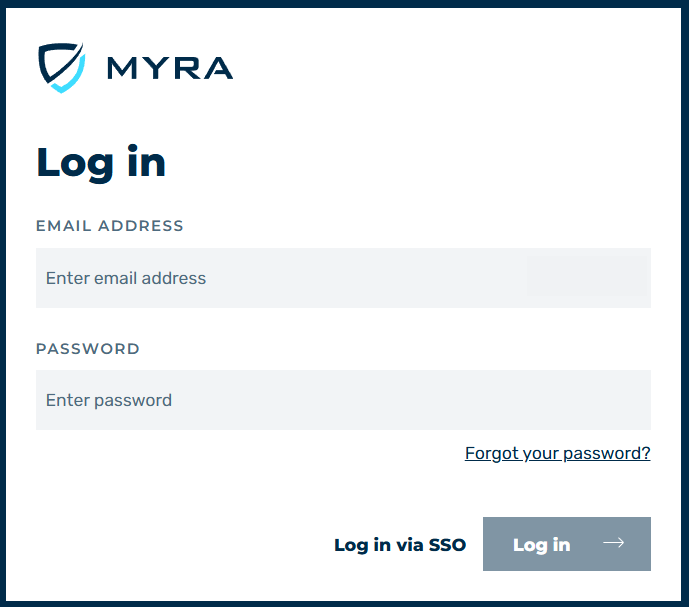Click the EMAIL ADDRESS field label

tap(109, 225)
